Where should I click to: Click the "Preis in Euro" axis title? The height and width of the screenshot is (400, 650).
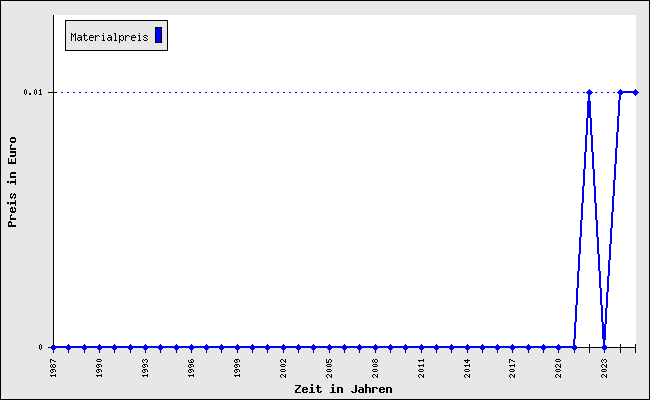click(x=12, y=182)
